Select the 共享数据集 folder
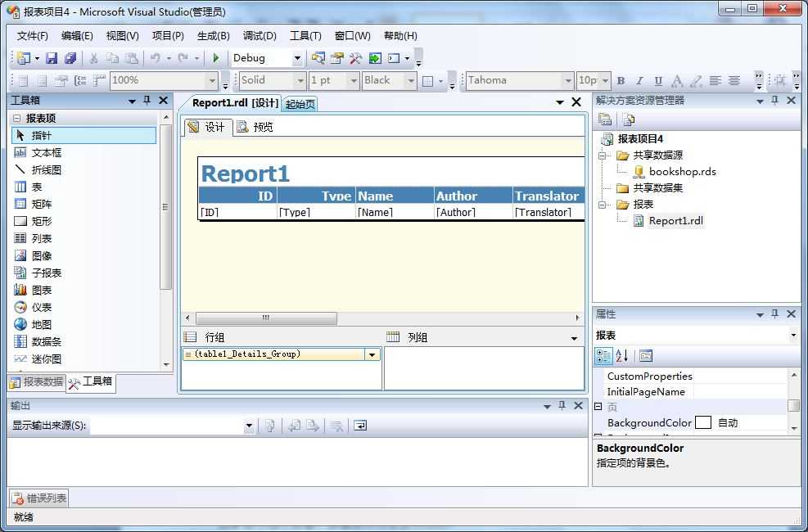This screenshot has width=808, height=532. [657, 188]
